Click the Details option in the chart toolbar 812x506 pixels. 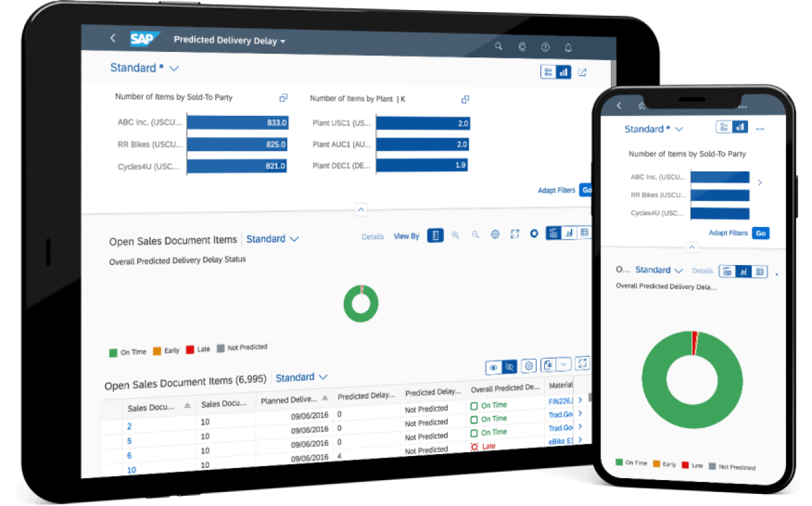click(372, 237)
